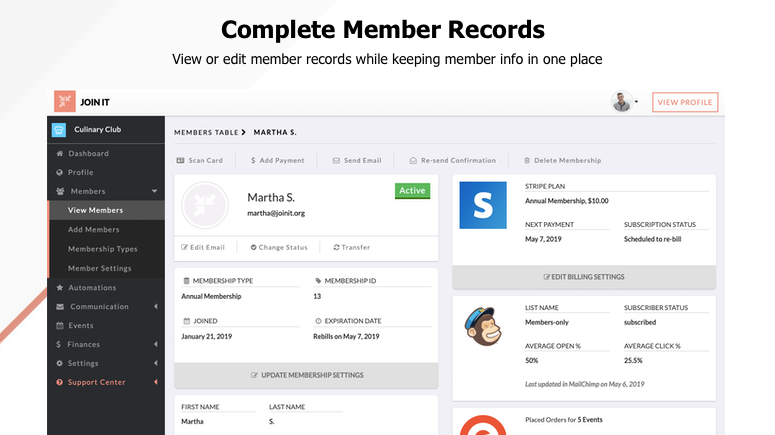Image resolution: width=775 pixels, height=435 pixels.
Task: Collapse the Members sidebar section
Action: [154, 191]
